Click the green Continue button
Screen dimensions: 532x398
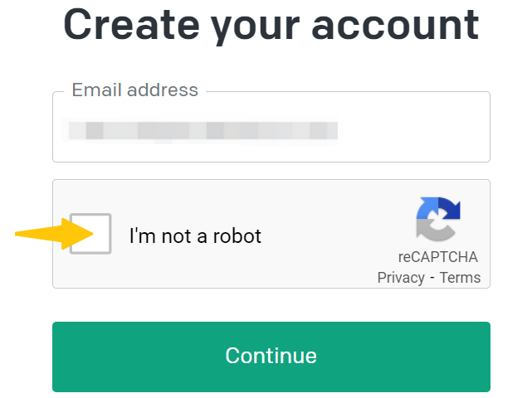[x=271, y=357]
